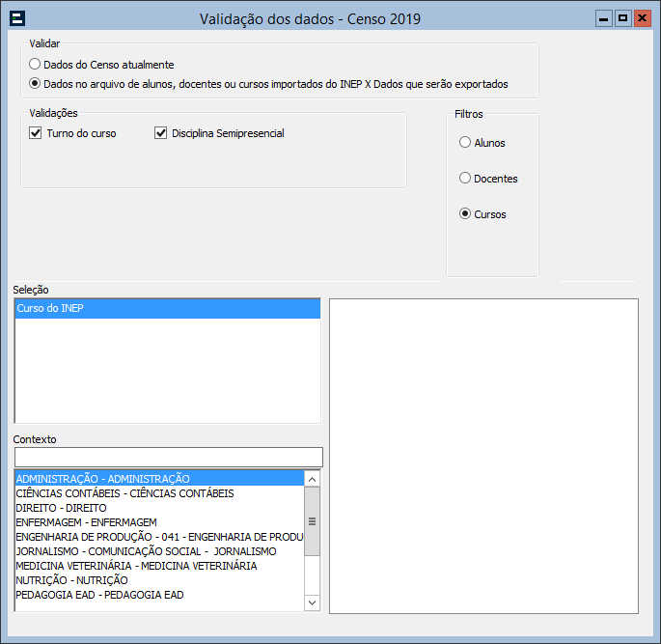Select 'Curso do INEP' in Seleção list
The width and height of the screenshot is (661, 644).
(168, 308)
